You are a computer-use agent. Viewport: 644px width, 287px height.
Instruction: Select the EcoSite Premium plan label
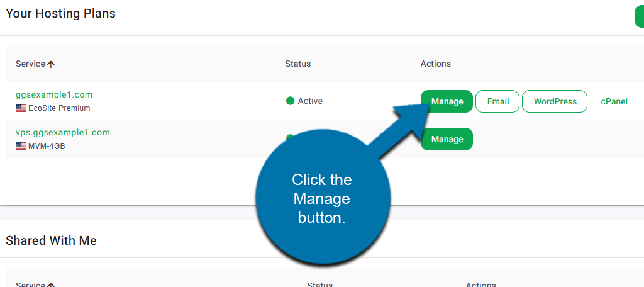(x=59, y=108)
